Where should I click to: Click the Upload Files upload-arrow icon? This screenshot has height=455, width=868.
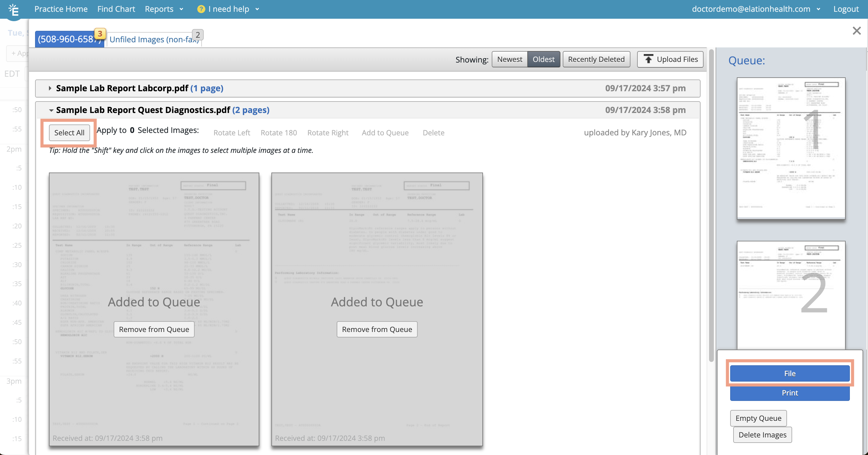tap(649, 59)
